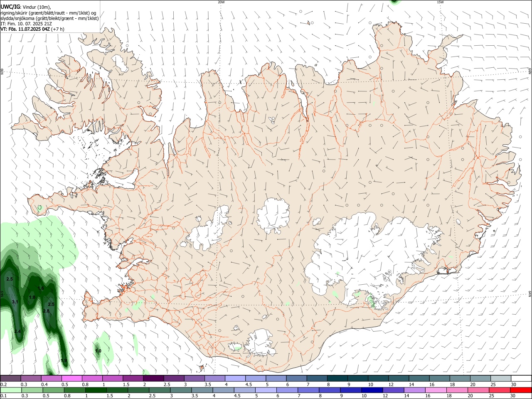
Task: Select the darkest plum 2 snow legend swatch
Action: click(x=153, y=379)
